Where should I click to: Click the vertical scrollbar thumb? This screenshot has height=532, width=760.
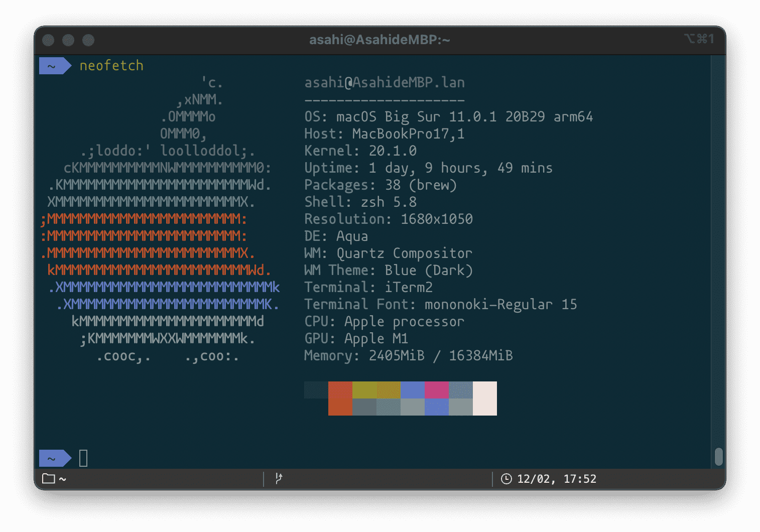[x=719, y=457]
